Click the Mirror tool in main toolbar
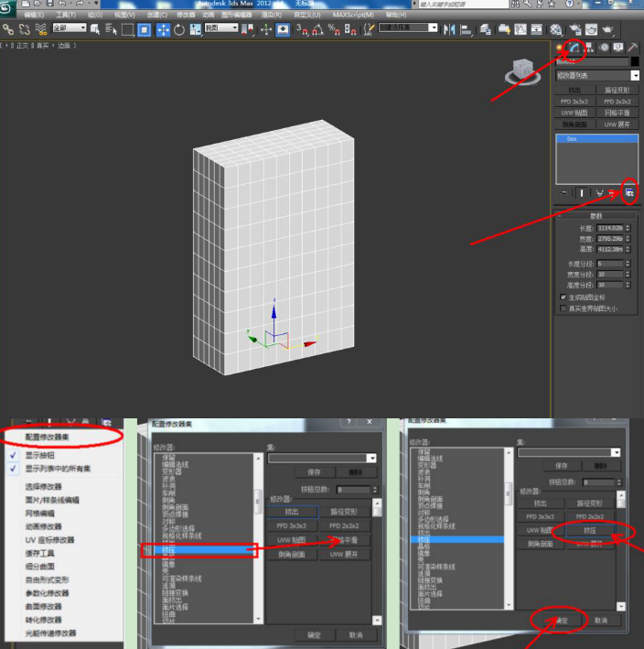 (449, 30)
